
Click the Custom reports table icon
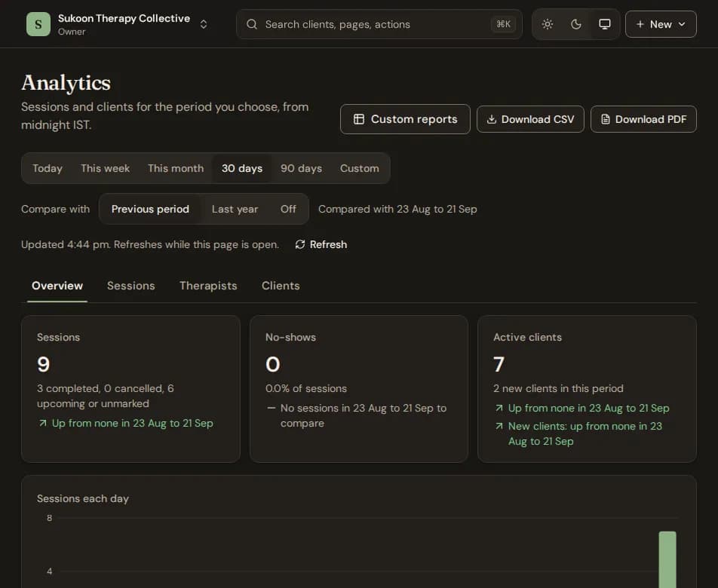click(359, 119)
